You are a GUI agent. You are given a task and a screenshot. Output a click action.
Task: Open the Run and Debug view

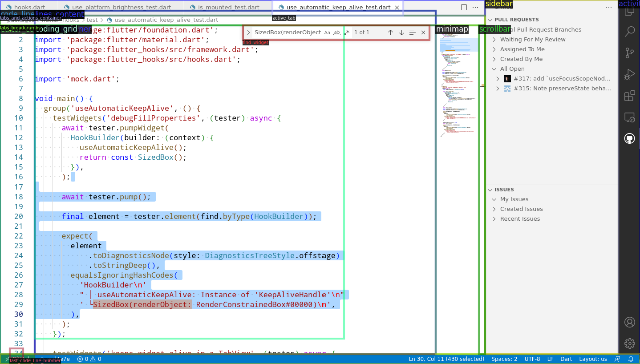(x=629, y=74)
